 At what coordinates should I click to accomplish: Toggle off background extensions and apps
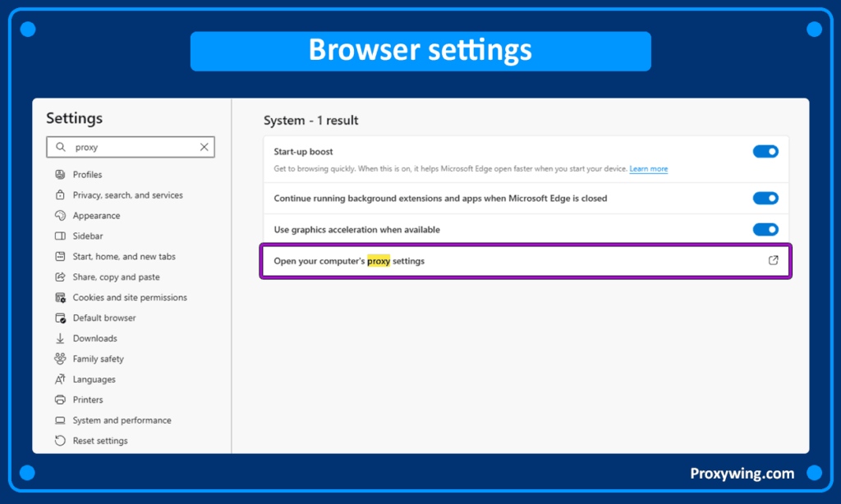tap(765, 198)
